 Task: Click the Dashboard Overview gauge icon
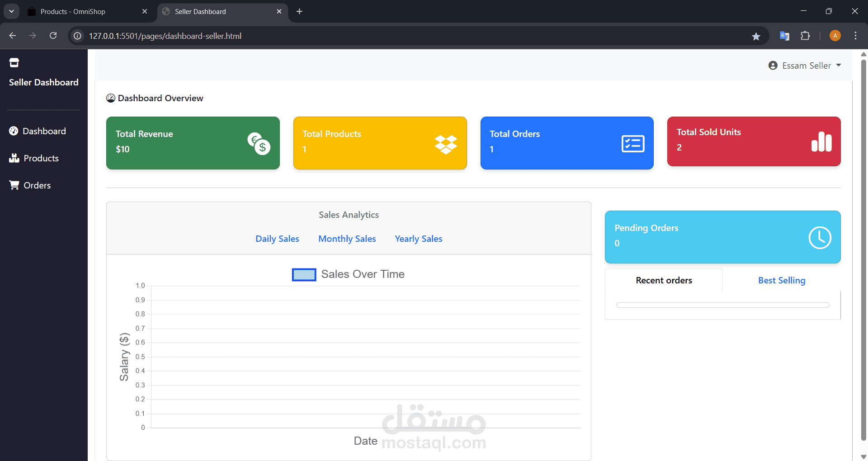[111, 98]
